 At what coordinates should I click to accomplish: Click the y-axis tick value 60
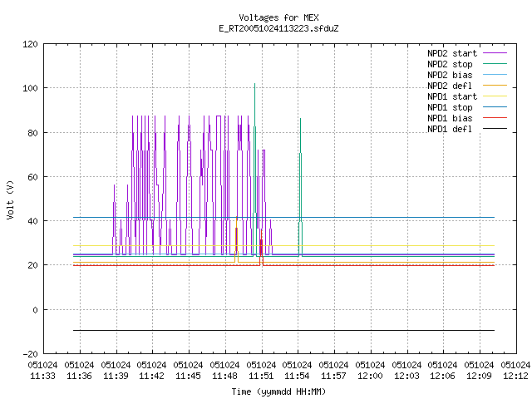(x=32, y=177)
